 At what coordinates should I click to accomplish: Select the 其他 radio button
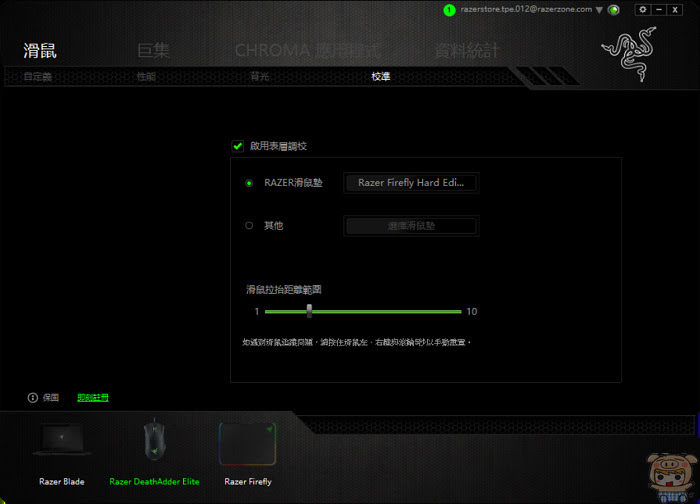(249, 225)
